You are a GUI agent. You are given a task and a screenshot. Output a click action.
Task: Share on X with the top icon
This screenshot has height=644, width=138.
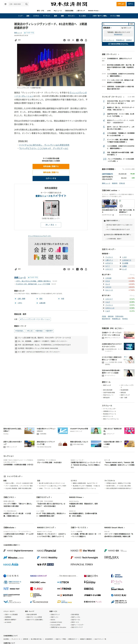click(x=77, y=40)
